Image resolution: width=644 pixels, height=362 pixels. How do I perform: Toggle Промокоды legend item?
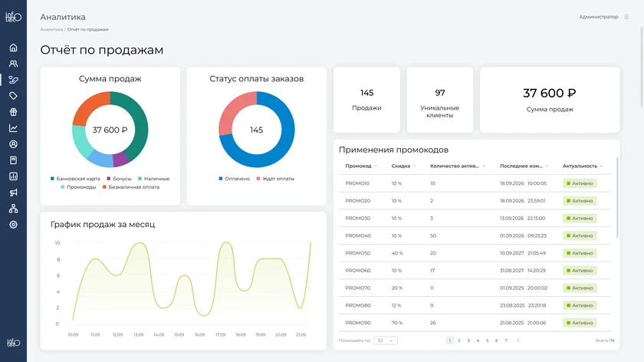click(78, 187)
